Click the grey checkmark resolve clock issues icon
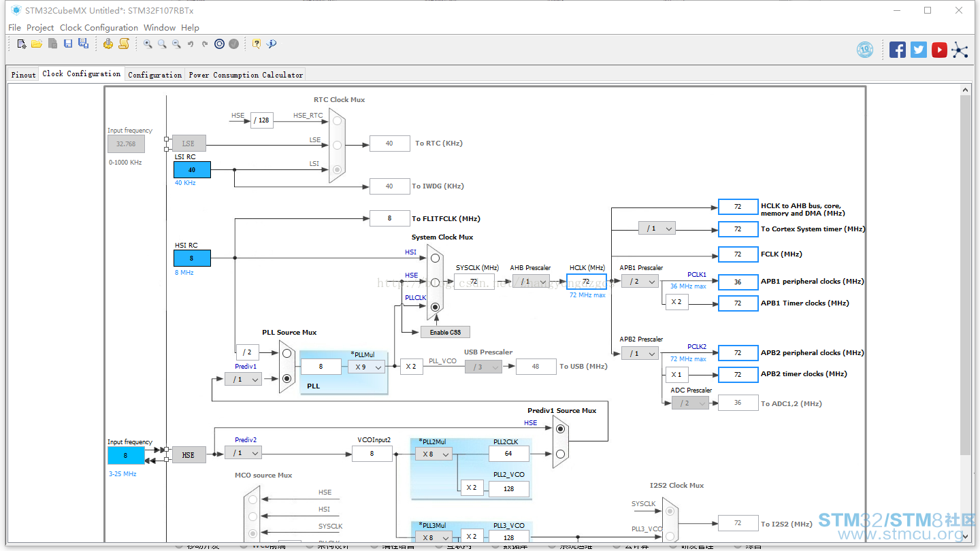980x551 pixels. [233, 44]
